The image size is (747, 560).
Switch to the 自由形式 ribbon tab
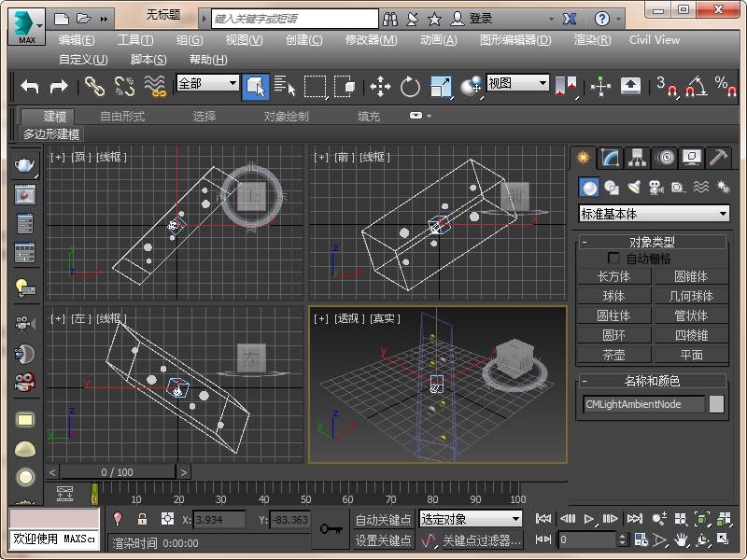point(122,117)
